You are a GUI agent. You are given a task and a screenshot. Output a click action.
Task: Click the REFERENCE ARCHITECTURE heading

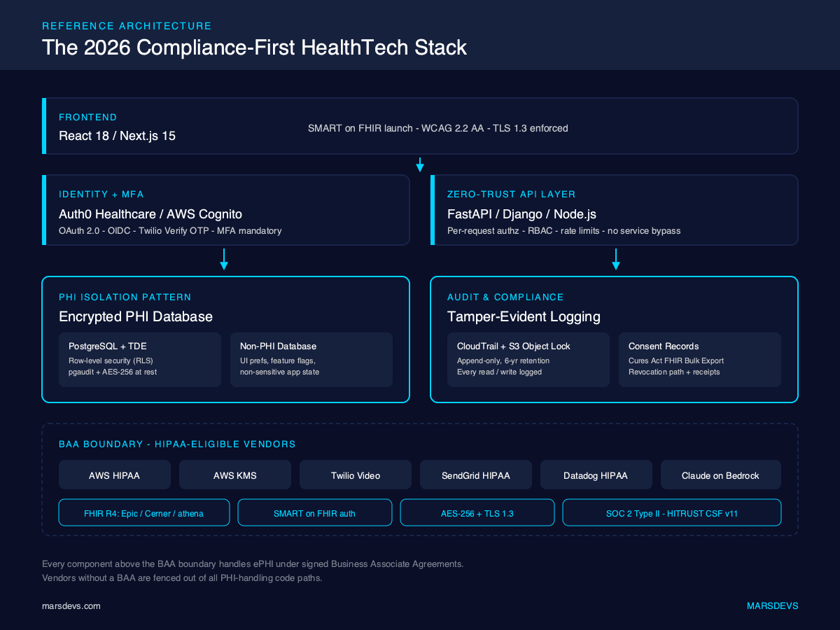[x=127, y=26]
